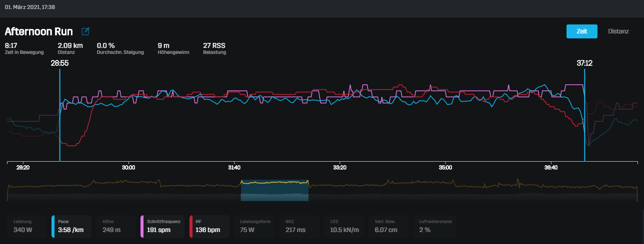Enable the Leistungsform metric tile
644x244 pixels.
255,226
